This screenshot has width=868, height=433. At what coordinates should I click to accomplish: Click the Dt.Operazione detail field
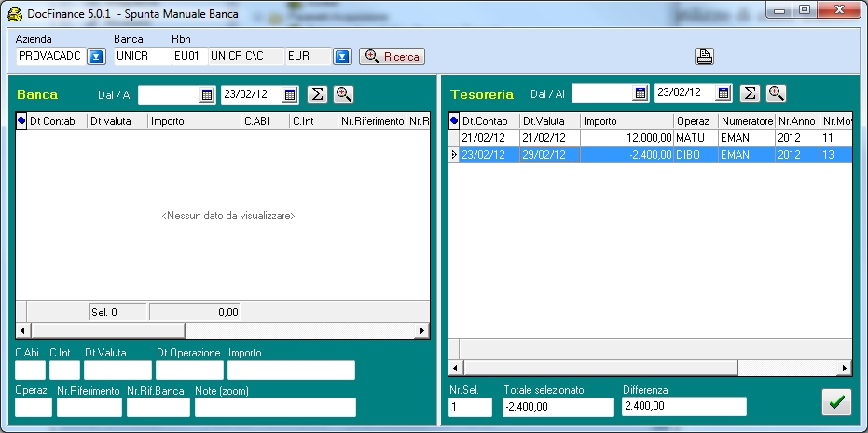(x=189, y=370)
